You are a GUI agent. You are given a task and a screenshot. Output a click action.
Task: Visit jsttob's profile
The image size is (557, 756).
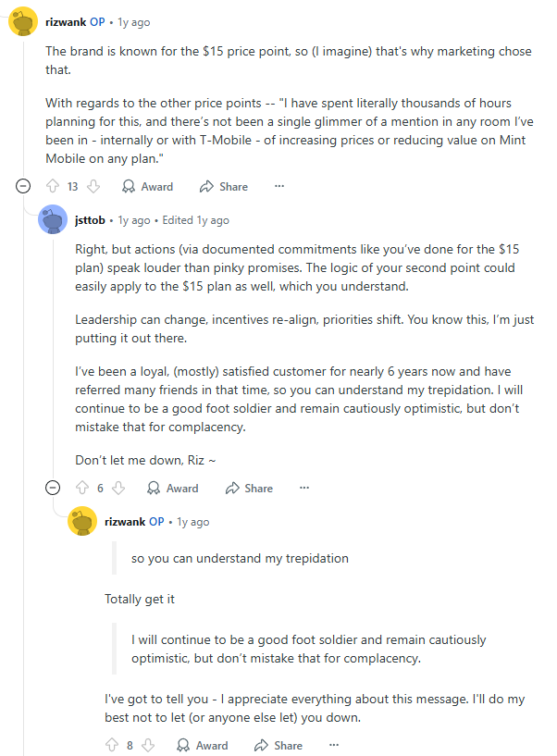[x=90, y=219]
